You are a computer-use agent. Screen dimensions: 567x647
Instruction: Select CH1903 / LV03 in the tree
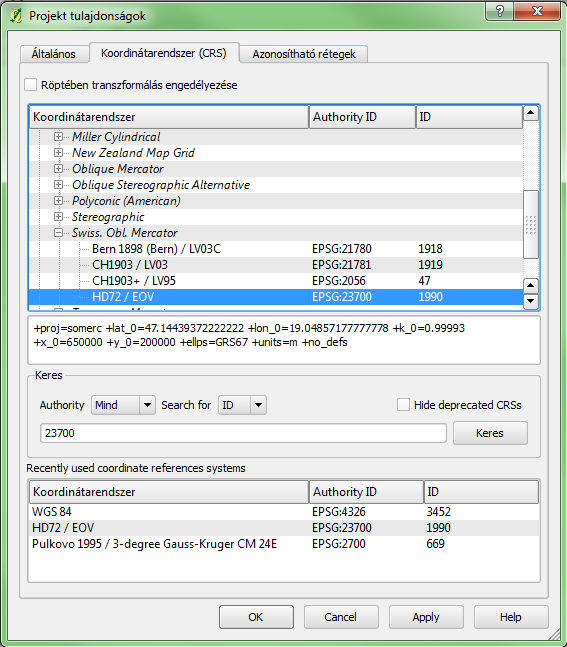click(x=130, y=265)
